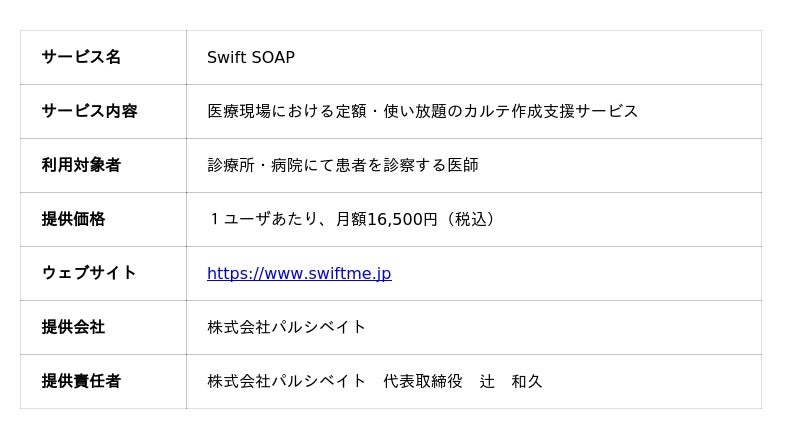Select the Swift SOAP service name text
The height and width of the screenshot is (439, 800).
pos(251,57)
